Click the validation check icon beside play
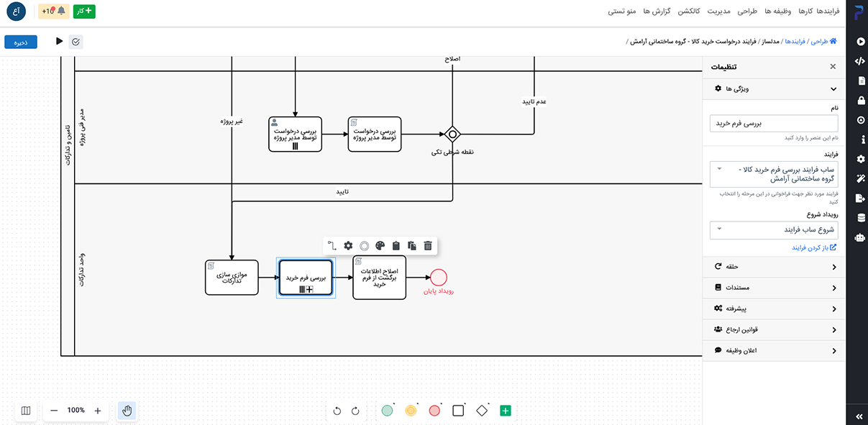Image resolution: width=868 pixels, height=425 pixels. tap(76, 42)
